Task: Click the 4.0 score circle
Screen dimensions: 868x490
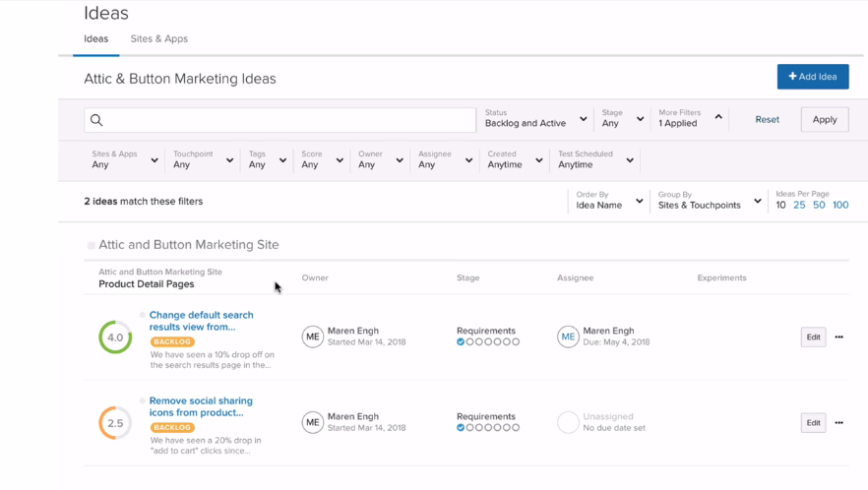Action: (x=115, y=337)
